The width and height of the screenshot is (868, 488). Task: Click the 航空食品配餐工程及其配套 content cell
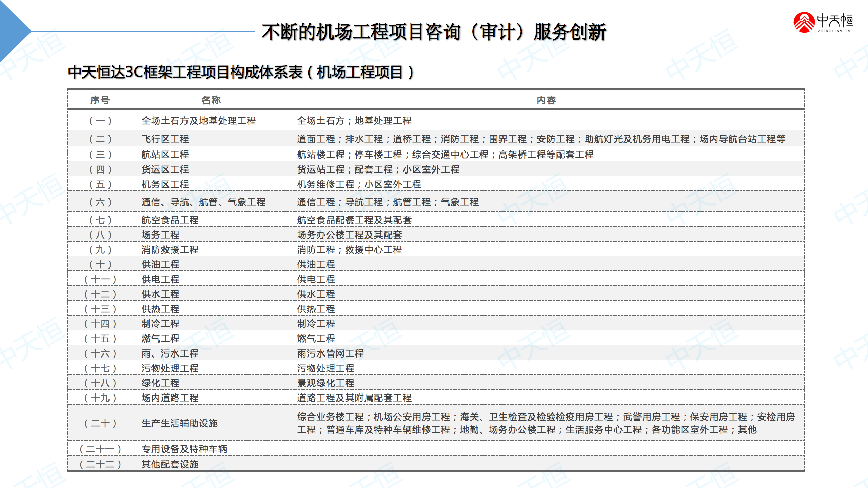pyautogui.click(x=354, y=220)
